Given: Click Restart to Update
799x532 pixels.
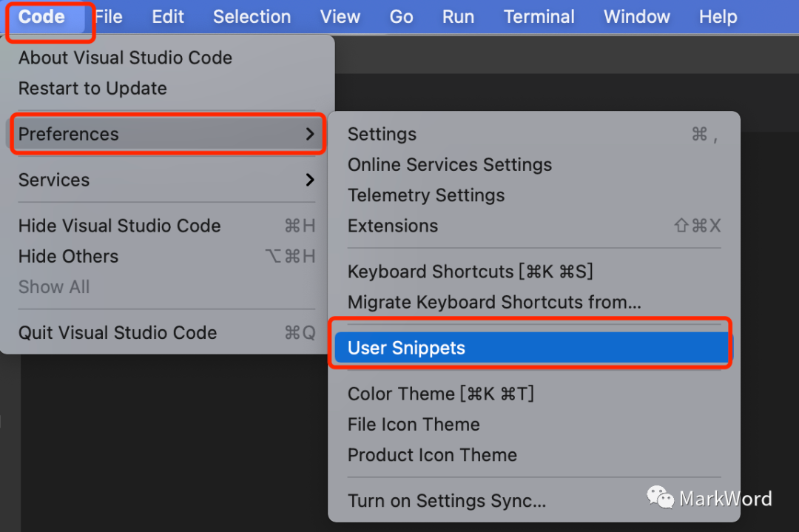Looking at the screenshot, I should click(x=92, y=88).
